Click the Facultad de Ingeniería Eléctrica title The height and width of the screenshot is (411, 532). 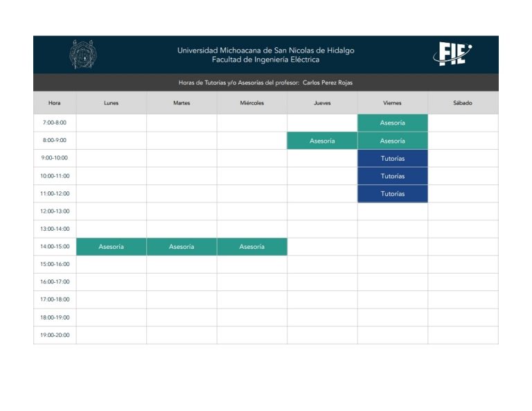266,60
